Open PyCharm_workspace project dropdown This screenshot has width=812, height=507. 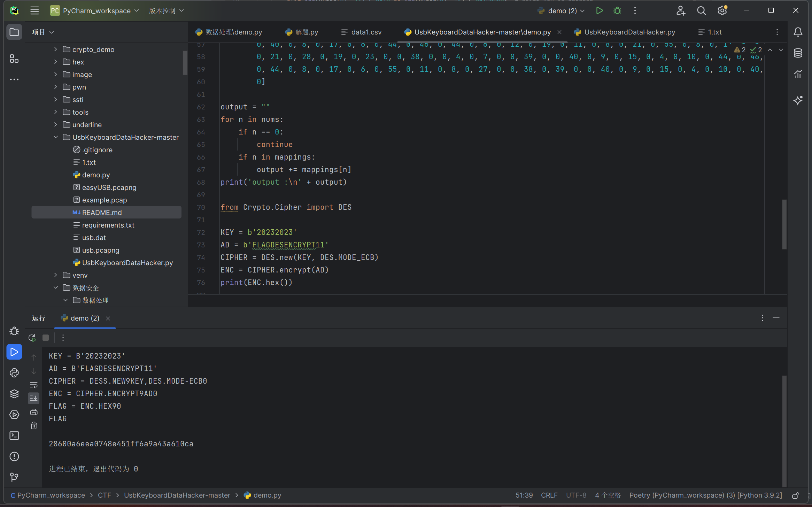pos(94,11)
